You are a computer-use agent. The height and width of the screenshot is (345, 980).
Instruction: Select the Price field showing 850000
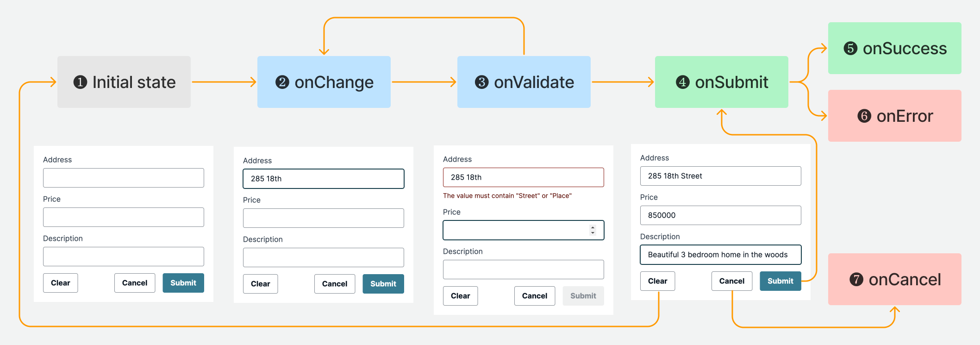pyautogui.click(x=720, y=215)
